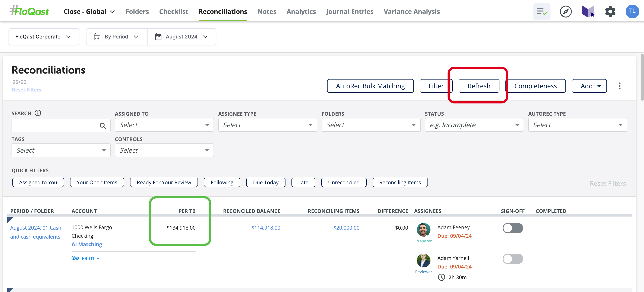Open reconciled balance $114,918.00
The image size is (644, 292).
click(x=266, y=227)
